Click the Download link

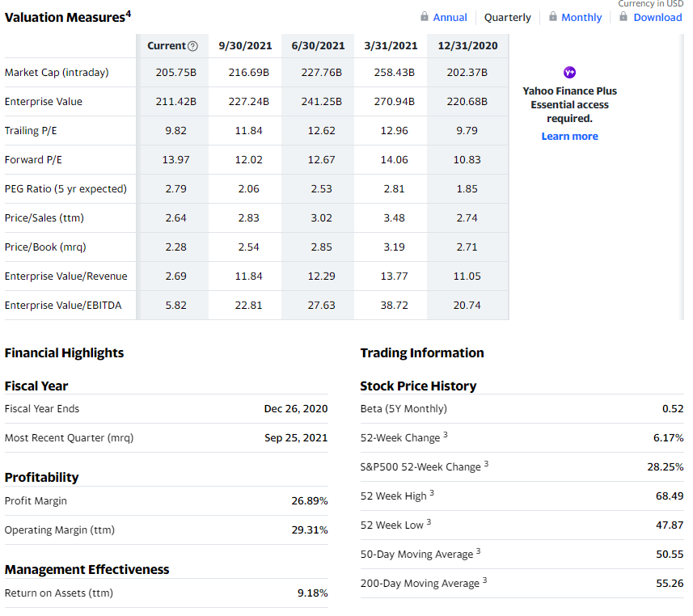click(x=657, y=18)
